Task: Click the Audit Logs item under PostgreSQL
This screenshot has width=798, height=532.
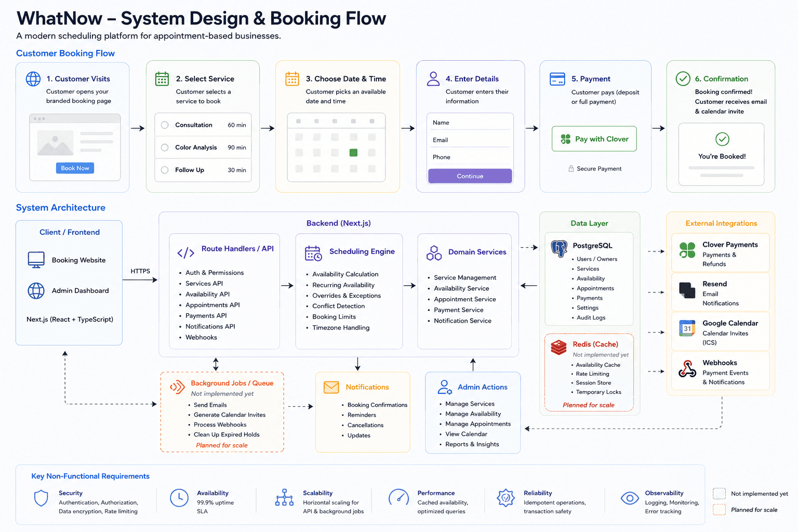Action: click(x=591, y=318)
